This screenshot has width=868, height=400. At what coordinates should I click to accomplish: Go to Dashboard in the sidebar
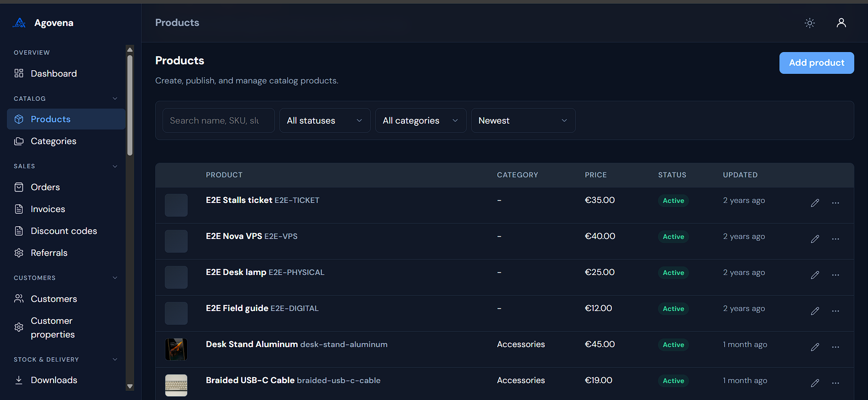(66, 73)
